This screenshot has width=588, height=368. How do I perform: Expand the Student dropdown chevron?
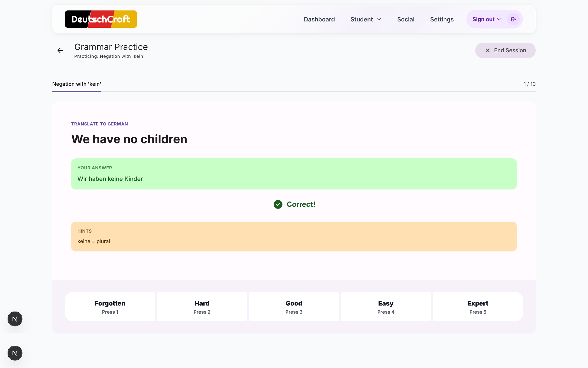[379, 19]
